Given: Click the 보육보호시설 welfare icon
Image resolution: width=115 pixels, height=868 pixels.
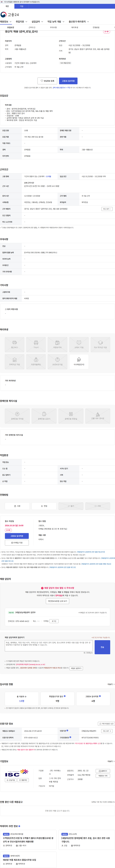Looking at the screenshot, I should (x=57, y=362).
